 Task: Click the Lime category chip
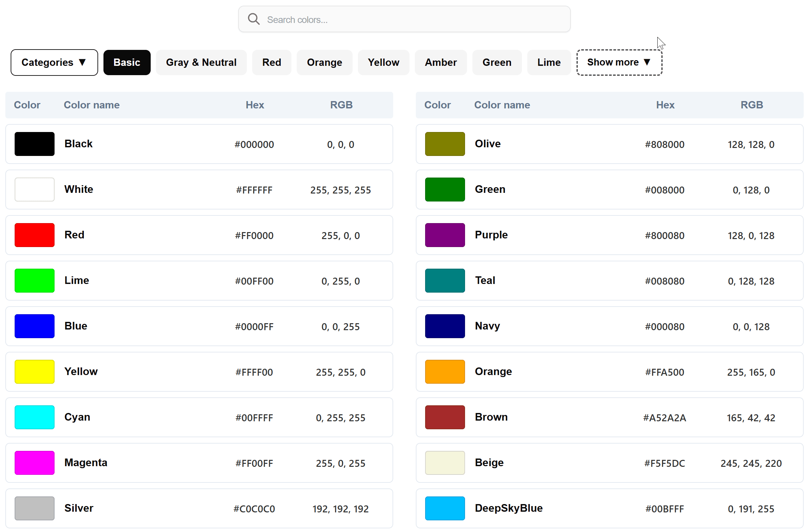click(549, 62)
